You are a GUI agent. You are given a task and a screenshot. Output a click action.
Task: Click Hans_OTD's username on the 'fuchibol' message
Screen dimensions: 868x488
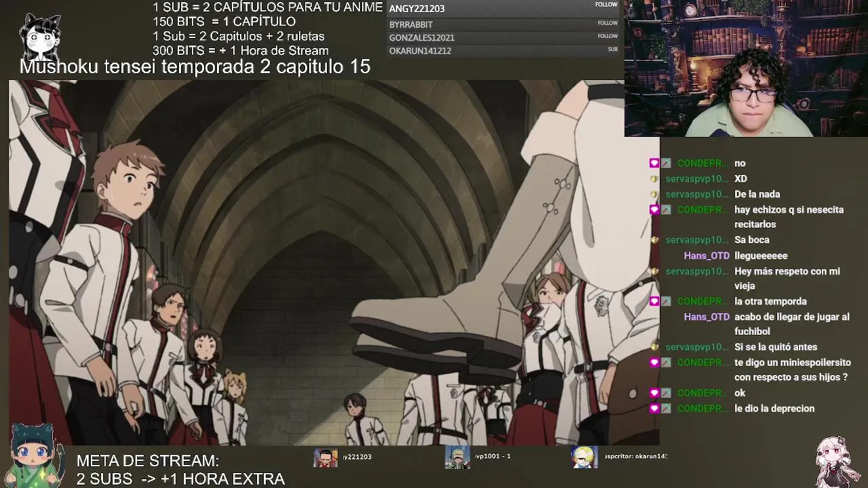(707, 317)
